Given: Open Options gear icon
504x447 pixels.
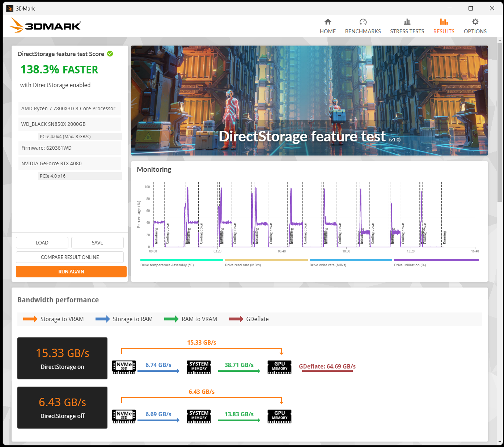Looking at the screenshot, I should click(x=475, y=22).
